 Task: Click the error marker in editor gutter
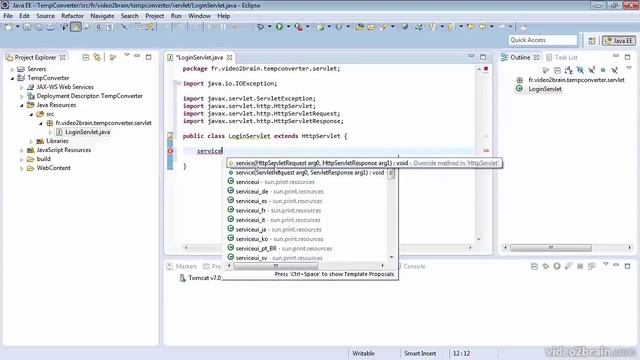point(170,151)
